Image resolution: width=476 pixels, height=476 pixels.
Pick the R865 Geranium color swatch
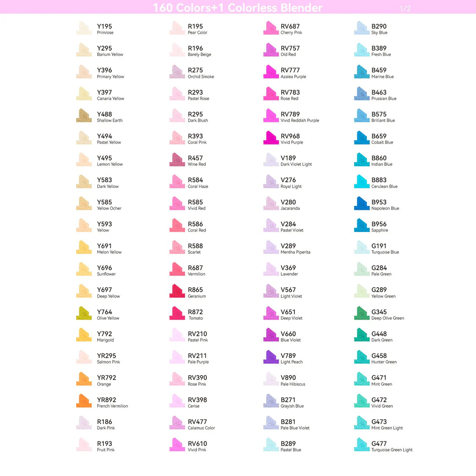[x=177, y=291]
